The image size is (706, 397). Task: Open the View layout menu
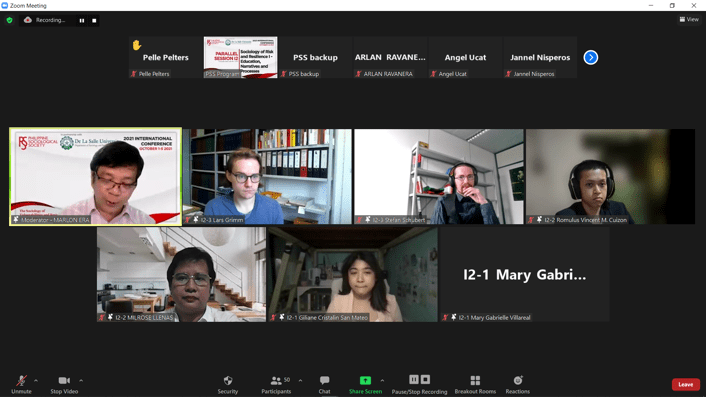tap(689, 19)
